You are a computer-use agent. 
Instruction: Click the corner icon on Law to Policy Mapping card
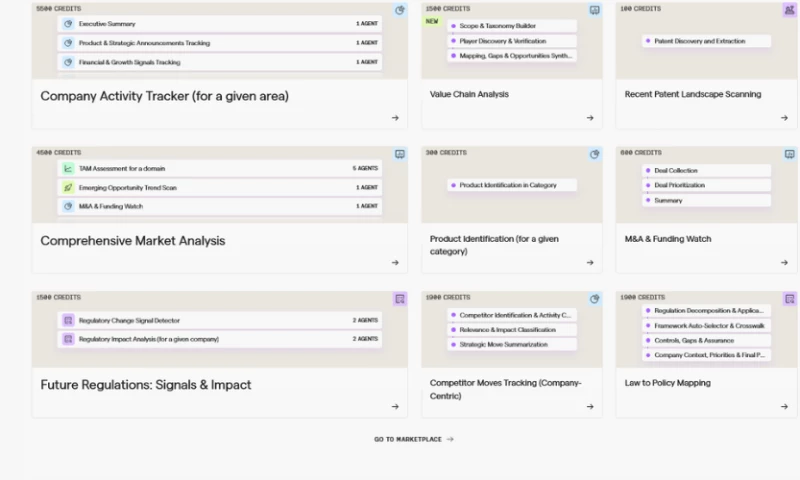tap(789, 298)
